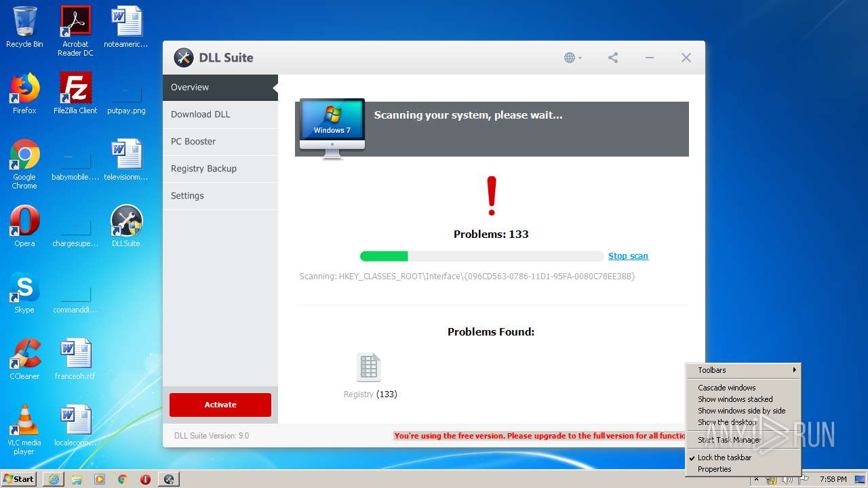Choose Show windows side by side
The image size is (868, 488).
click(744, 411)
